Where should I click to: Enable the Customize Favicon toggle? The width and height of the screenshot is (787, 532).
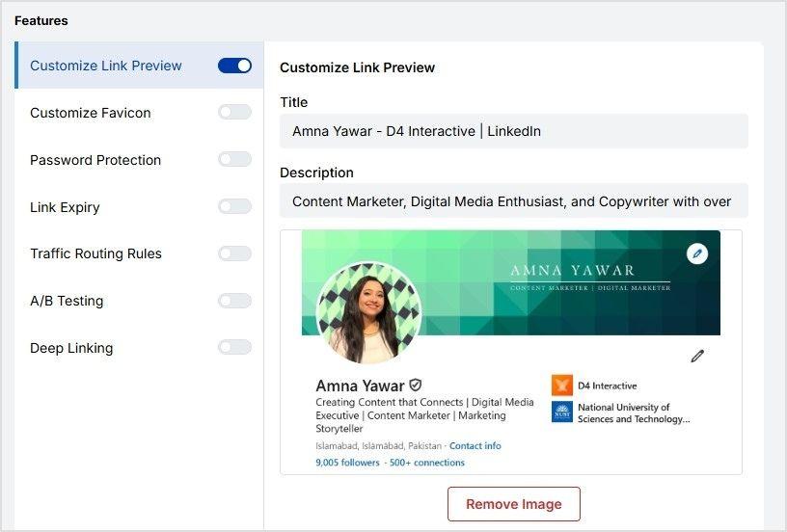pos(234,113)
